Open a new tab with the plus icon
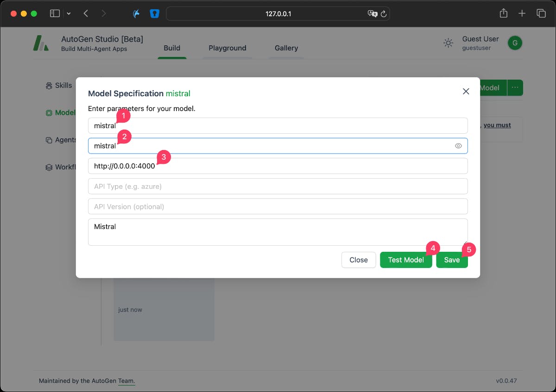The image size is (556, 392). [x=522, y=13]
